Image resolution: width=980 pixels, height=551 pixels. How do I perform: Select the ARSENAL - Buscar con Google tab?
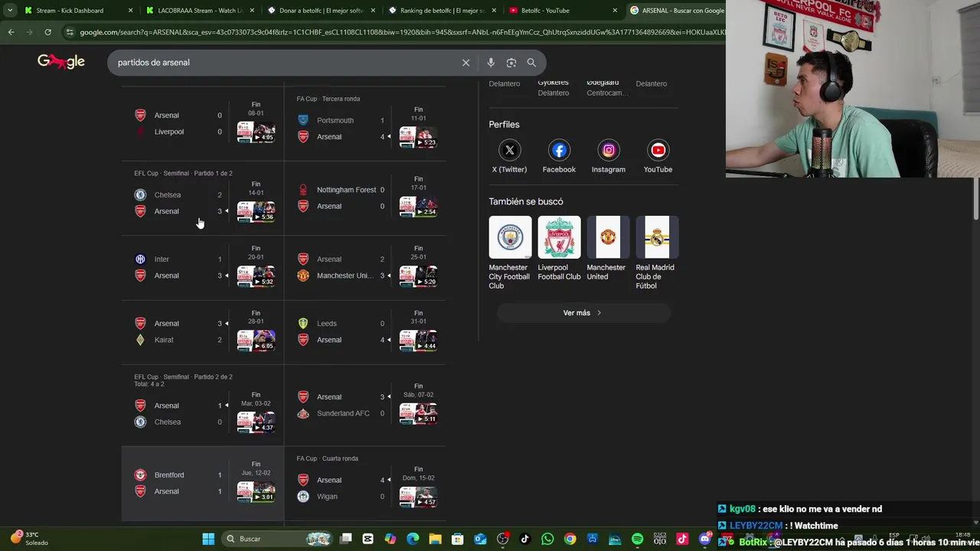pos(675,11)
